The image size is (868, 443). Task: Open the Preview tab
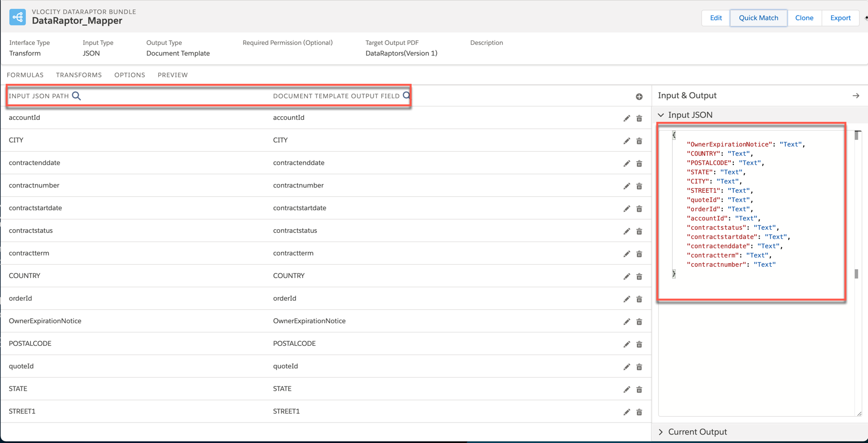point(173,75)
